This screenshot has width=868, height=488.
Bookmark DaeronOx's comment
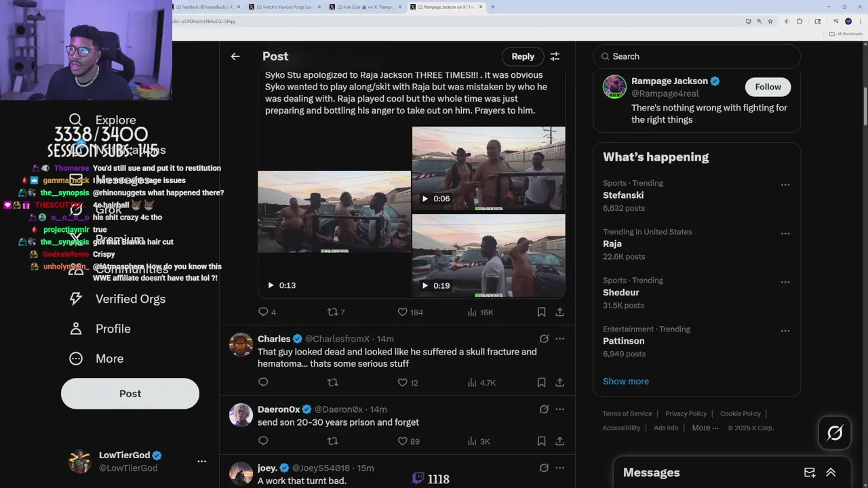[x=541, y=441]
